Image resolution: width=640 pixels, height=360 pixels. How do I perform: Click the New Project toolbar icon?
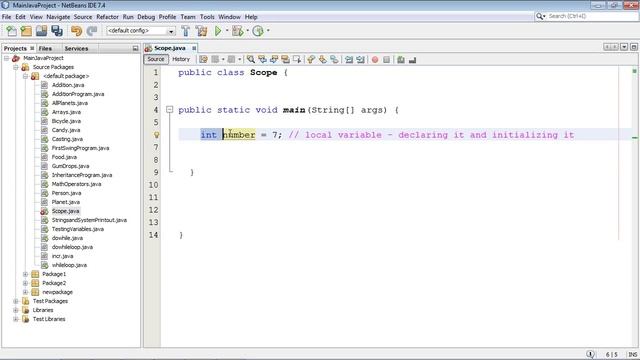coord(26,31)
